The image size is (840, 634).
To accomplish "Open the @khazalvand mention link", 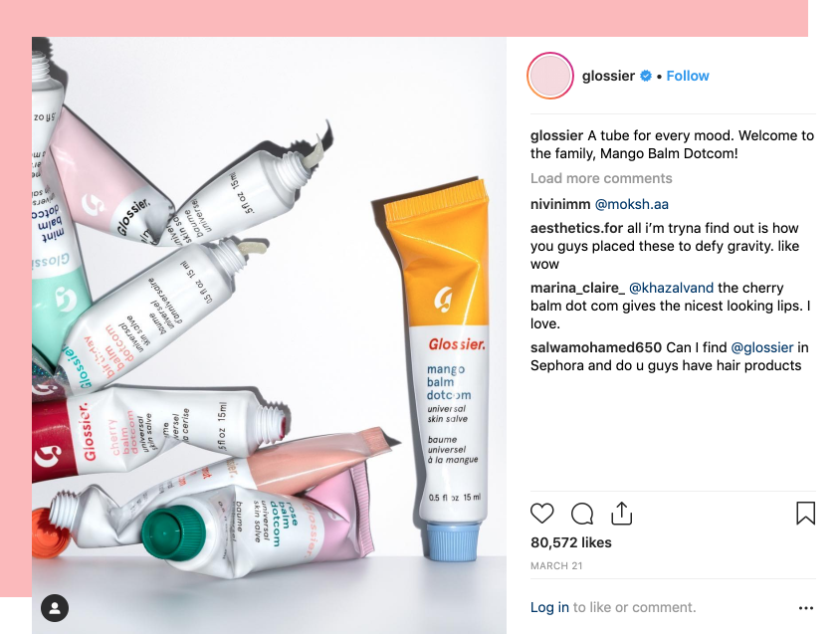I will click(671, 288).
